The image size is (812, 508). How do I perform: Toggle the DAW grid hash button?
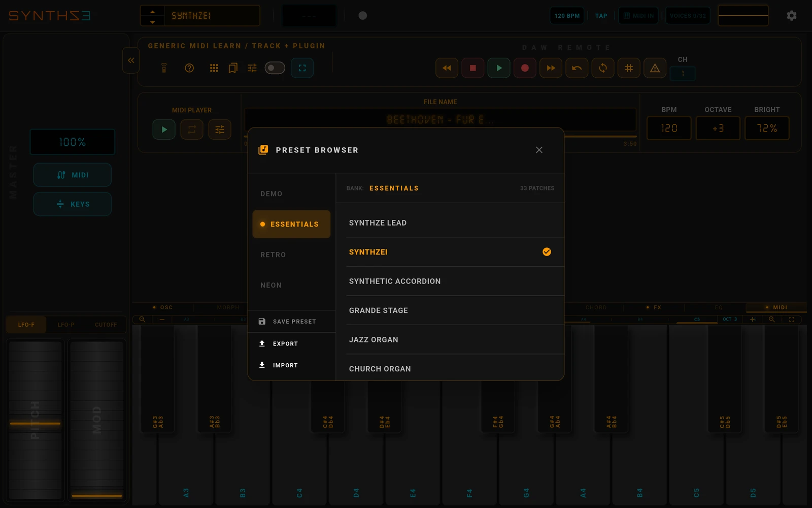pos(629,68)
